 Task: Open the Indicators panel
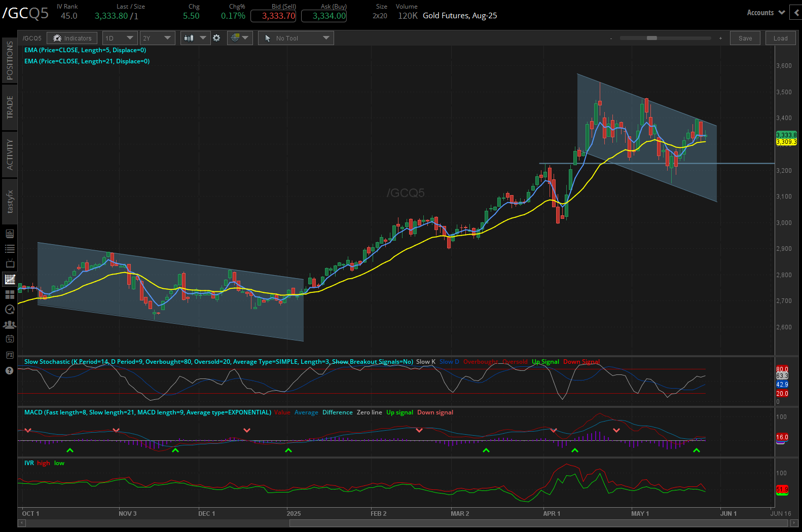pos(71,38)
